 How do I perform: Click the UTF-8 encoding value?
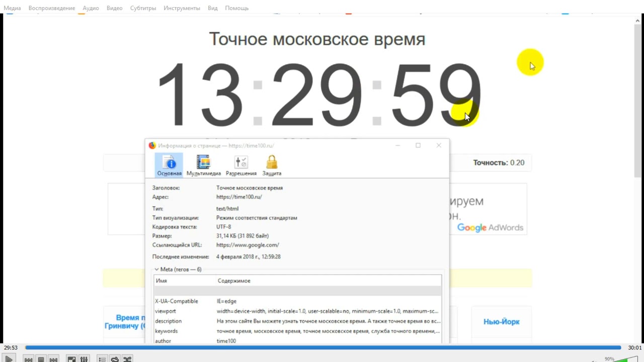(x=223, y=227)
